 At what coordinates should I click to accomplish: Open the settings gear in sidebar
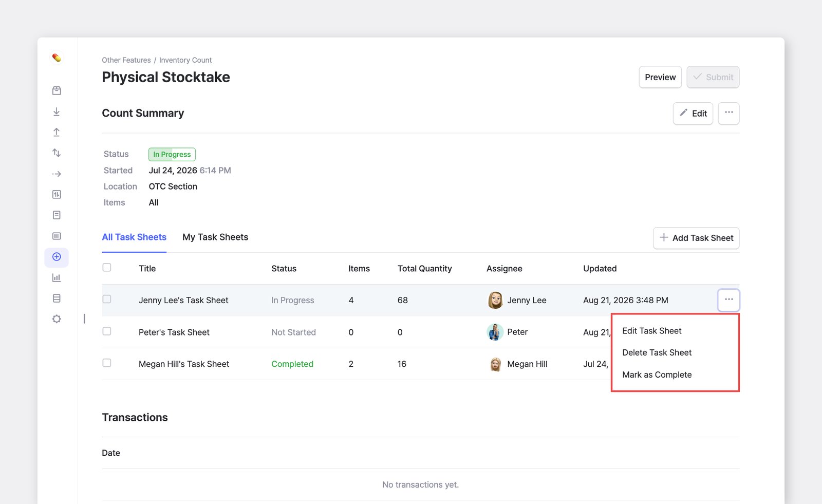pos(57,319)
